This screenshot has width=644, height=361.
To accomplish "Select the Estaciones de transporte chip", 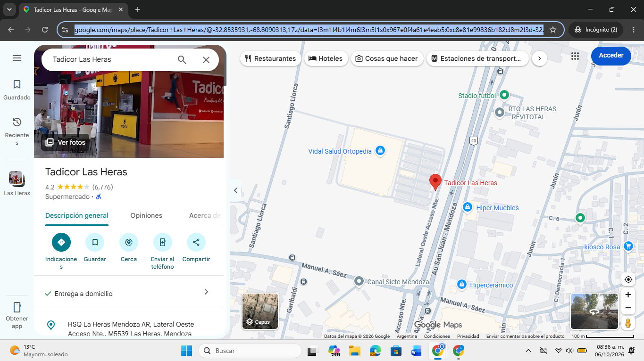I will 477,58.
